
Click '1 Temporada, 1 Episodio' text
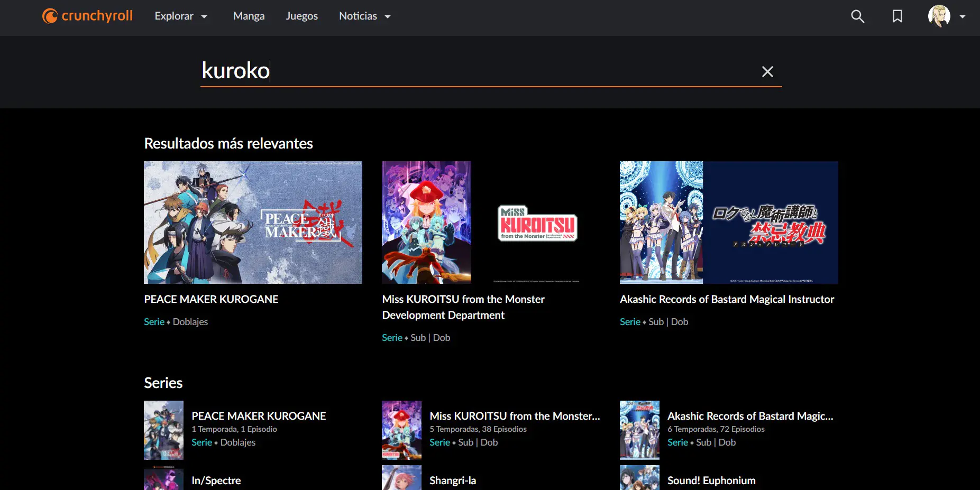point(234,429)
